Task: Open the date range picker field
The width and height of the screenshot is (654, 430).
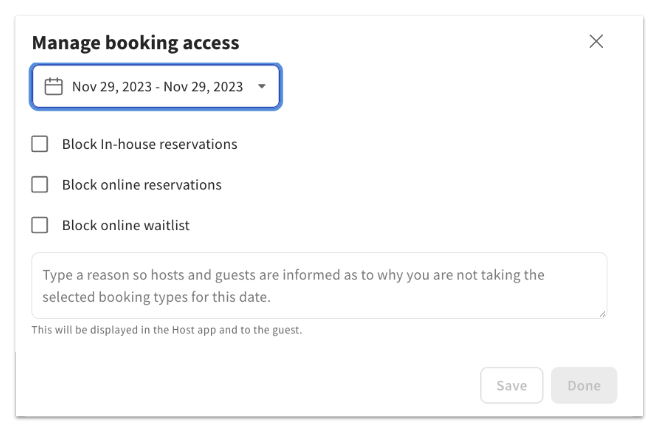Action: click(156, 87)
